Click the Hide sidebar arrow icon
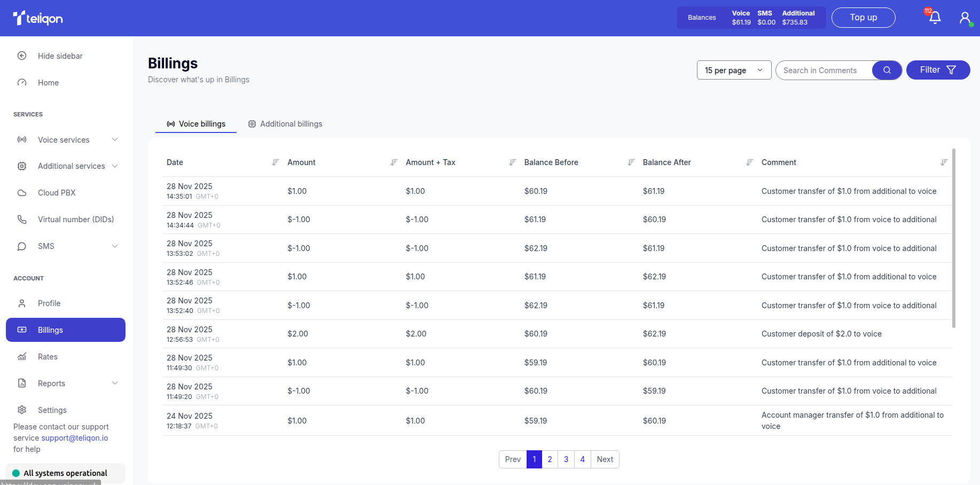 (22, 56)
